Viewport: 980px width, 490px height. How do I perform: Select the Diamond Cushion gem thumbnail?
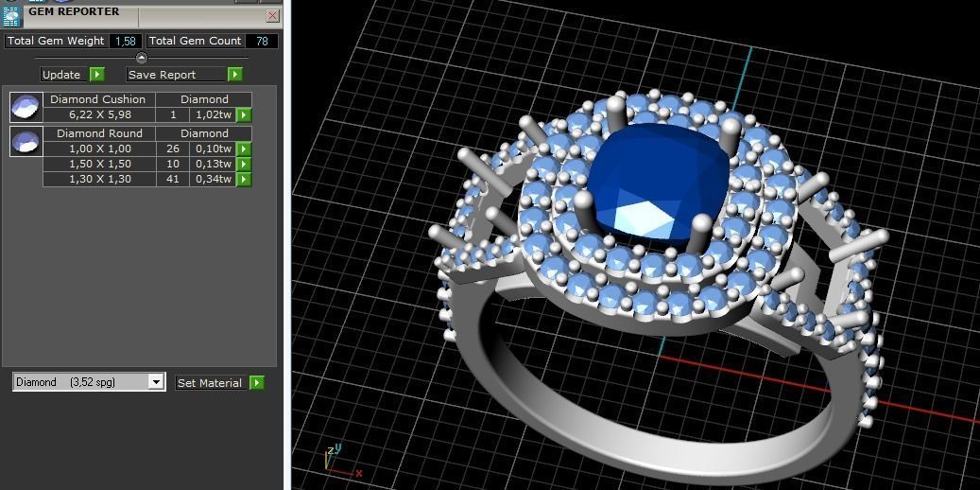pyautogui.click(x=26, y=106)
